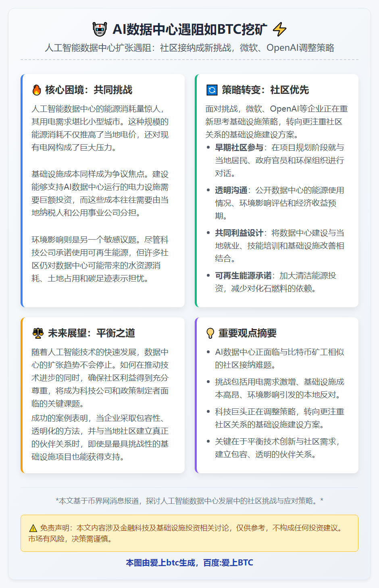Click the bold label 共同利益设计
Image resolution: width=379 pixels, height=588 pixels.
(x=239, y=233)
